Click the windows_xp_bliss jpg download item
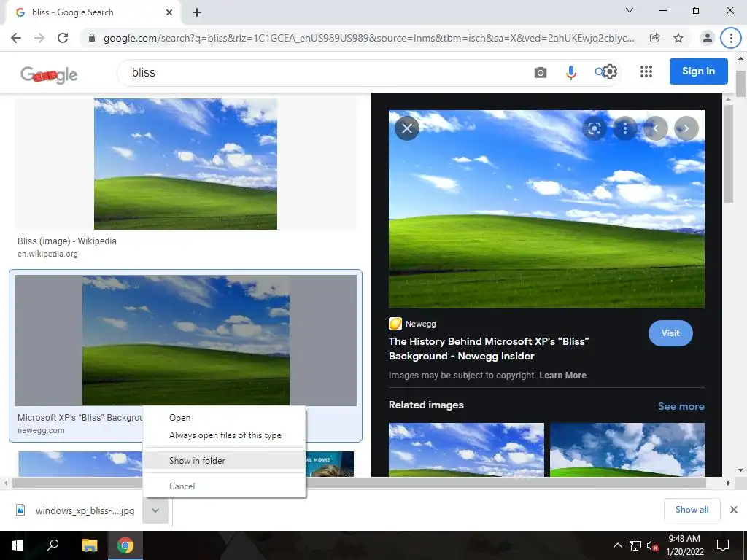 tap(76, 510)
